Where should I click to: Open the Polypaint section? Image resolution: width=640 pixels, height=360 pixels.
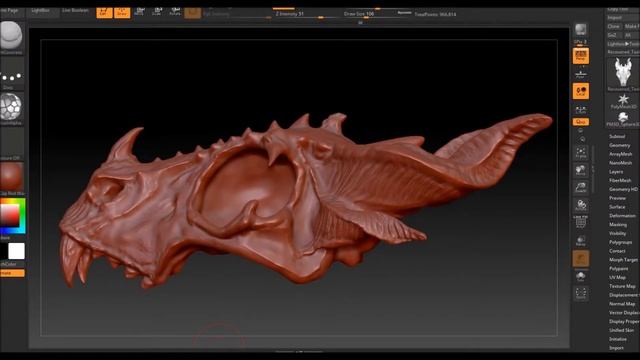click(618, 269)
